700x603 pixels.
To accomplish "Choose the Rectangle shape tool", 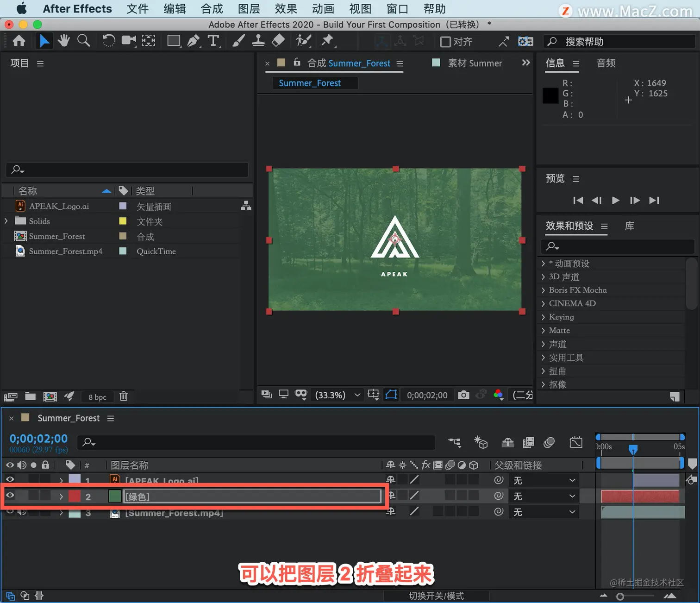I will (x=174, y=41).
